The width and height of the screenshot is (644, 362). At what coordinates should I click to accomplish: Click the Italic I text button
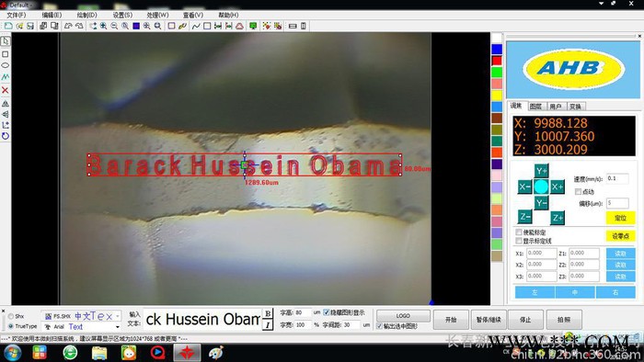pos(268,325)
